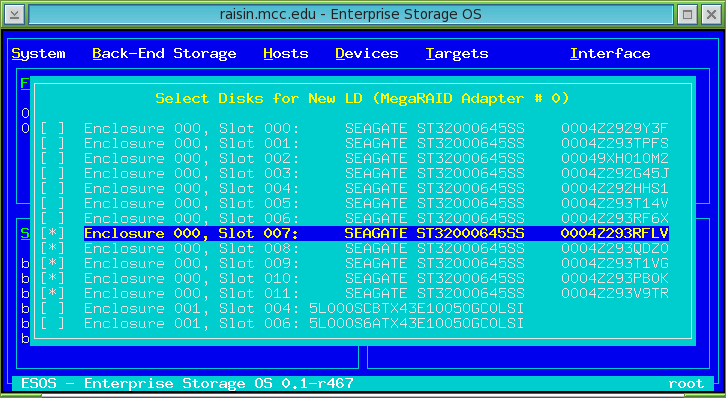726x398 pixels.
Task: Uncheck the Slot 008 disk checkbox
Action: point(52,248)
